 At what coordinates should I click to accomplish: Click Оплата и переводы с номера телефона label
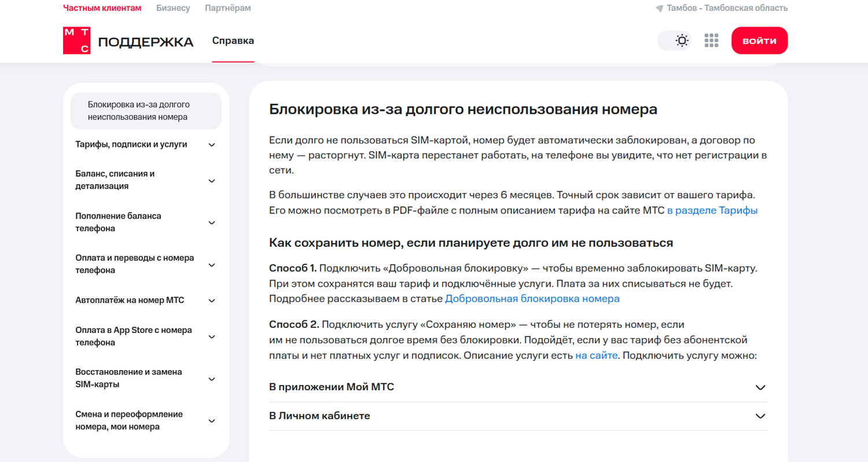tap(135, 264)
